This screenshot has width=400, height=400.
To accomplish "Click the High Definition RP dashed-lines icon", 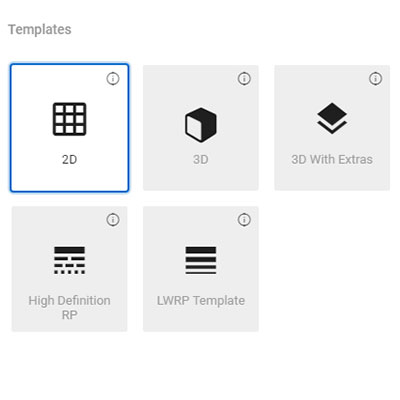I will (x=69, y=260).
